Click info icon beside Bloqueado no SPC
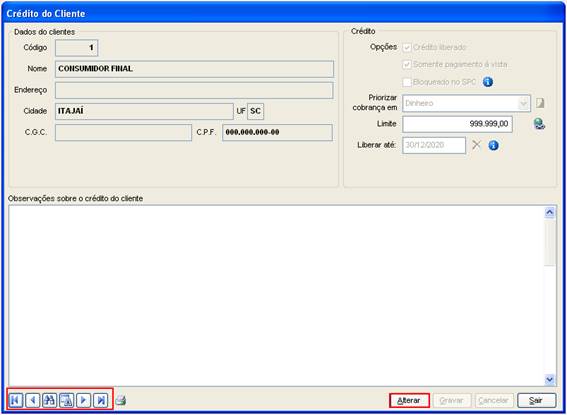 [x=488, y=82]
